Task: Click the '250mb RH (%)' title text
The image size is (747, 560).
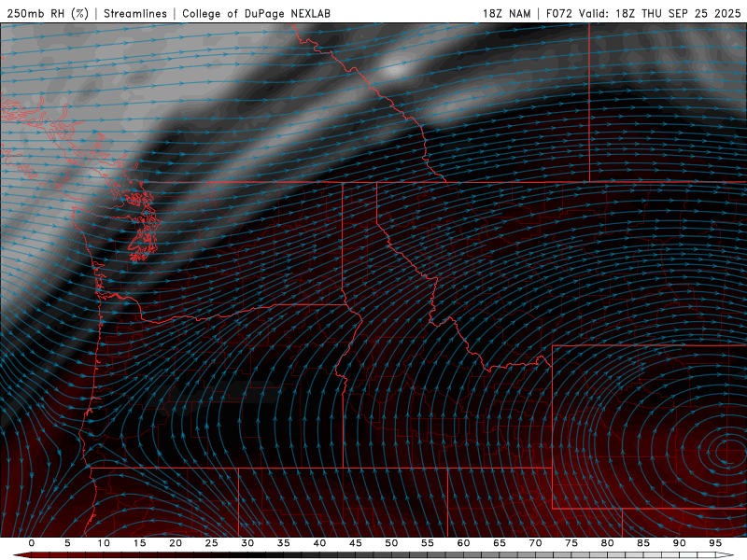Action: click(x=49, y=13)
